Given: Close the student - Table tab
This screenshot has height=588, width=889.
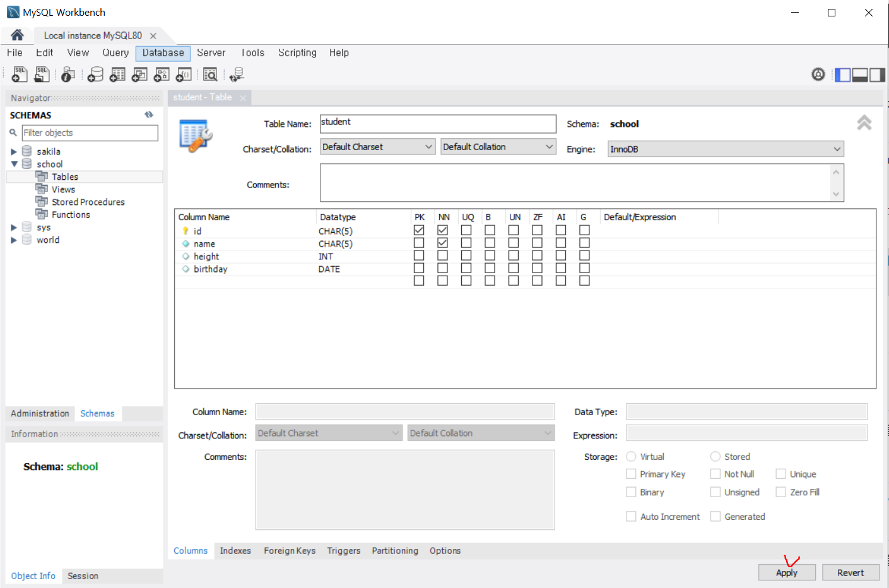Looking at the screenshot, I should [243, 98].
